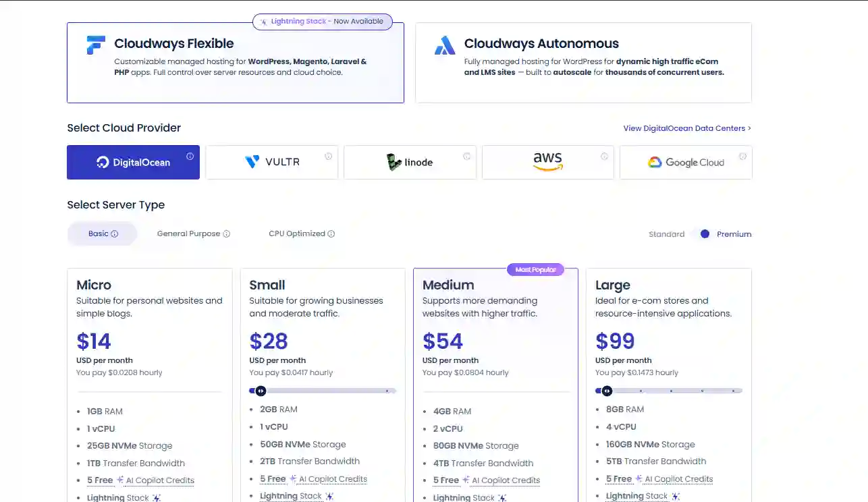
Task: Click the Small plan $28 price
Action: pos(269,341)
